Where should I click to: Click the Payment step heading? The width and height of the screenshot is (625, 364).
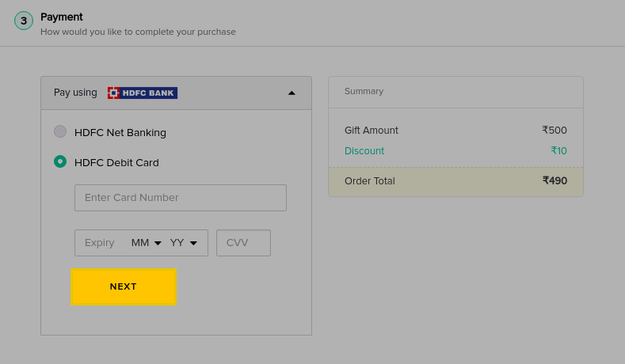[x=61, y=17]
